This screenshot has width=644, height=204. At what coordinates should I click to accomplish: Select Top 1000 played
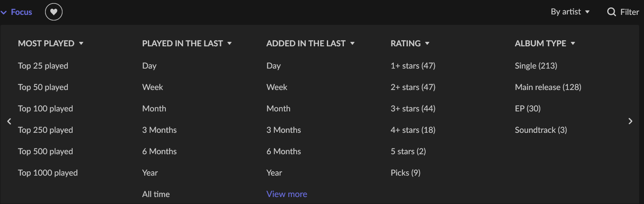click(48, 173)
